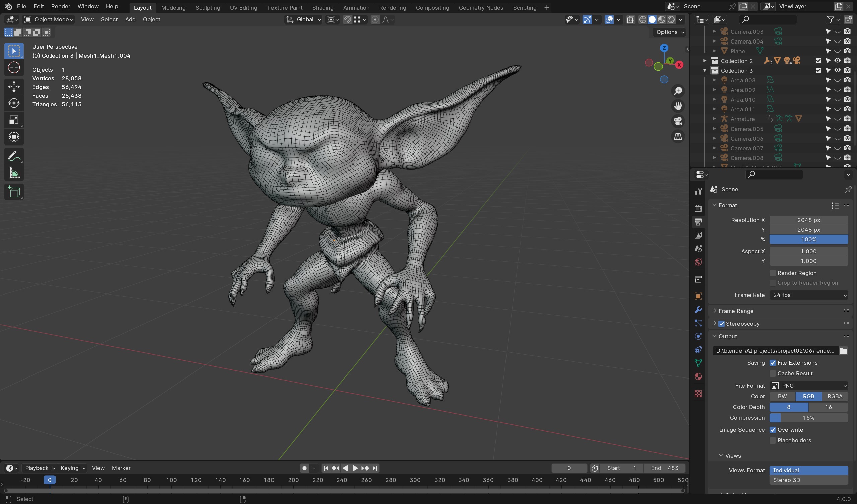Enable Cache Result checkbox

pos(773,374)
